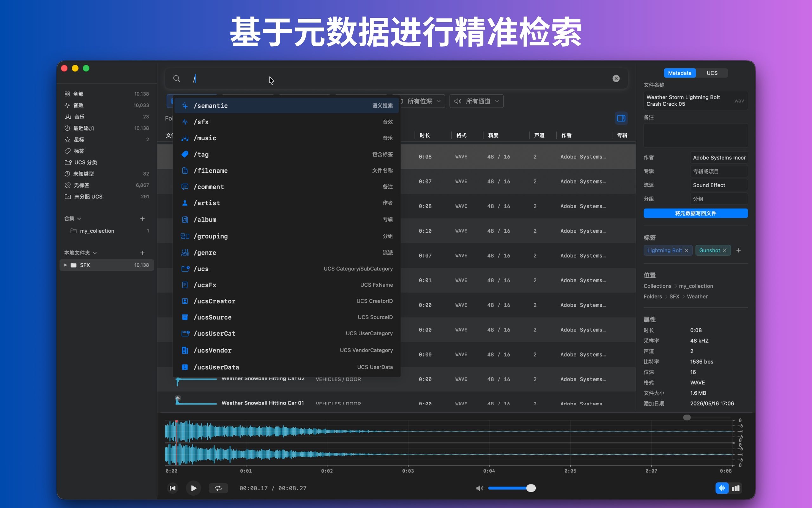Add a new tag with plus
The height and width of the screenshot is (508, 812).
point(738,250)
